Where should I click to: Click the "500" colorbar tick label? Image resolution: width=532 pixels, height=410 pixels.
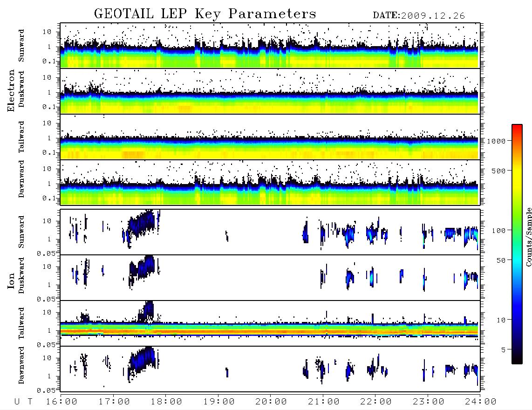coord(498,171)
